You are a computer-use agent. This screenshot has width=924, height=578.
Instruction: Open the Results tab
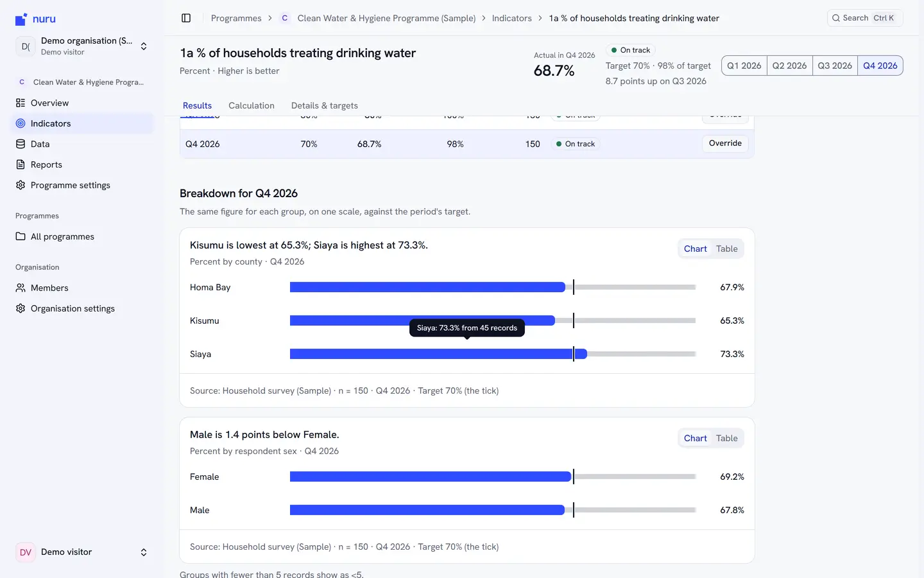(x=197, y=106)
